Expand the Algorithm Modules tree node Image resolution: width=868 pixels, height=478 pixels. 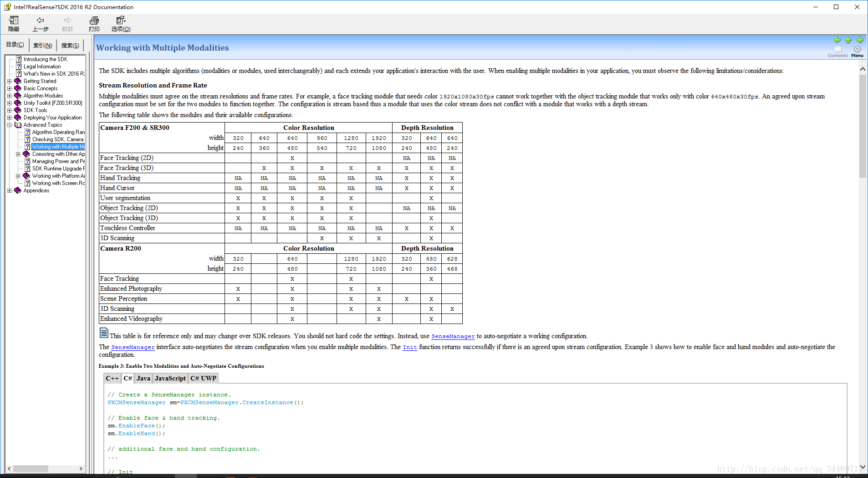(9, 96)
